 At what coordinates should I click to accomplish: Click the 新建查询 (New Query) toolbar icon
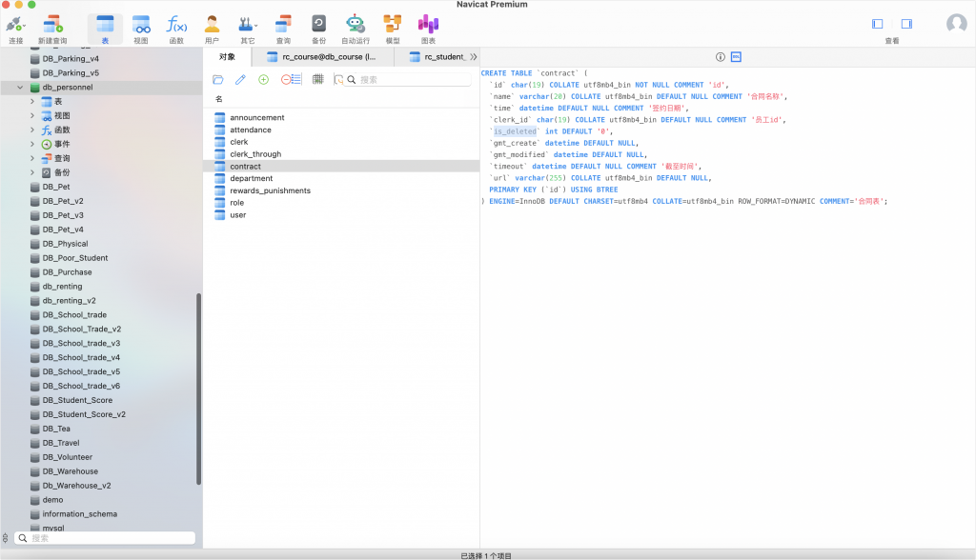tap(52, 24)
